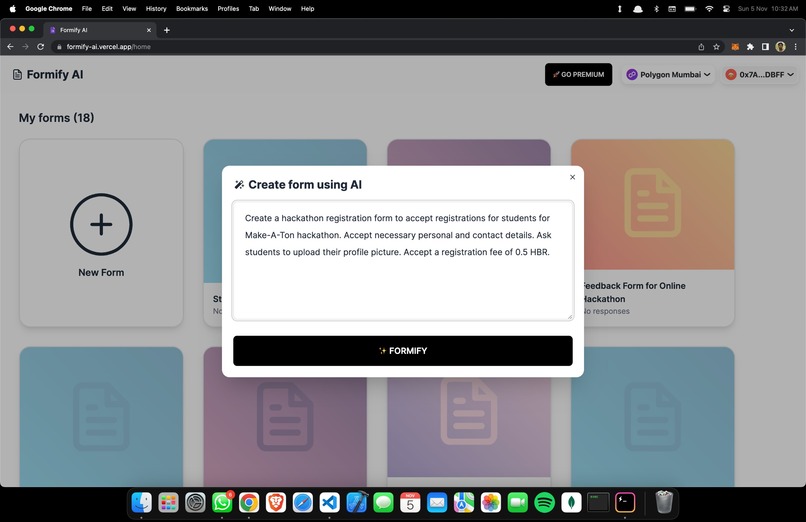The height and width of the screenshot is (522, 806).
Task: Click the New Form label
Action: 101,273
